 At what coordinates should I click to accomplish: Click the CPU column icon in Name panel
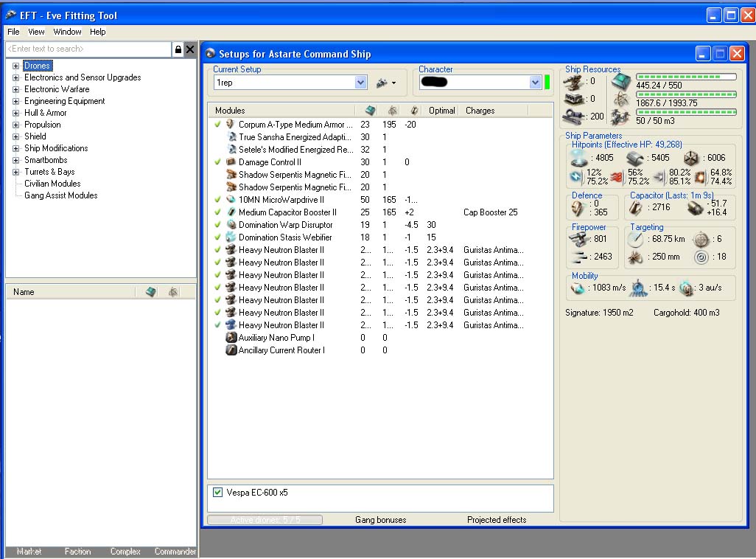[x=151, y=291]
